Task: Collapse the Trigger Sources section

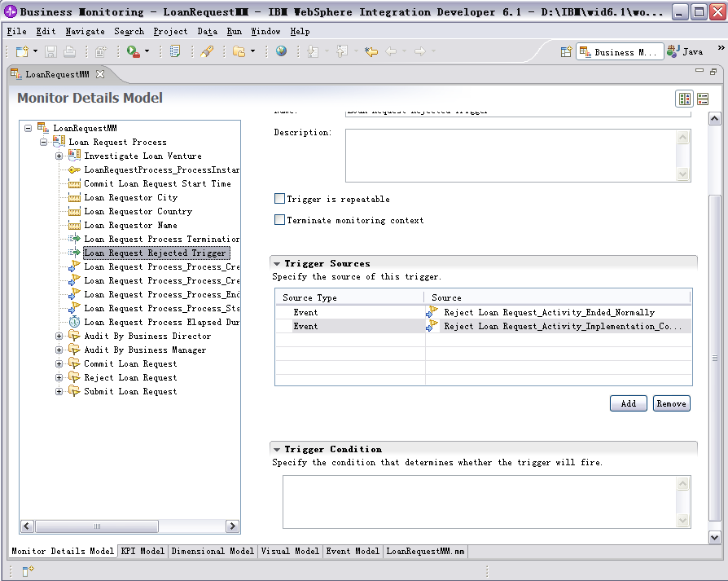Action: (x=277, y=264)
